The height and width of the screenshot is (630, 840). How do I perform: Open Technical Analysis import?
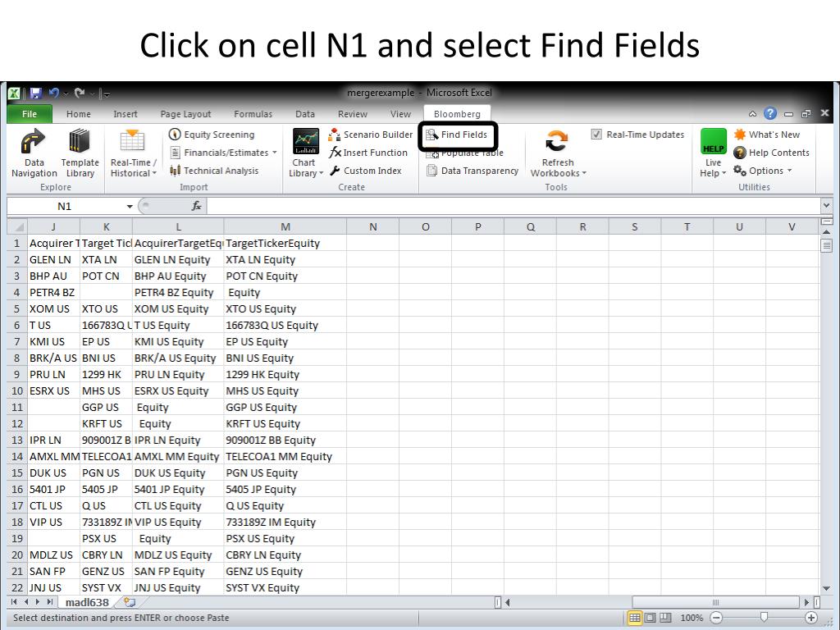tap(214, 171)
